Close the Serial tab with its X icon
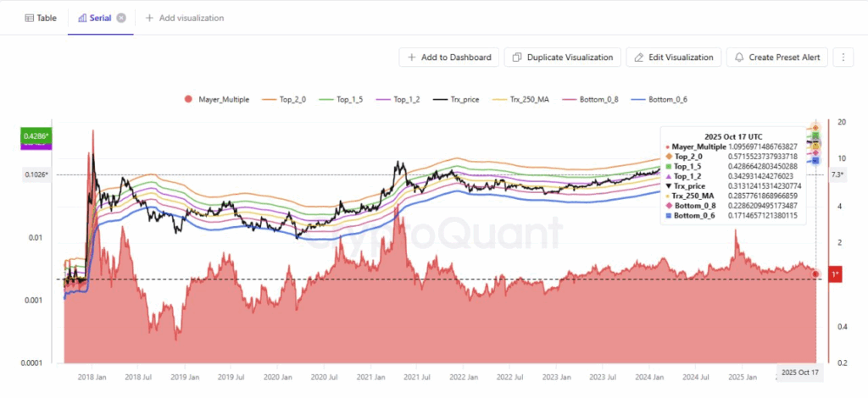Image resolution: width=868 pixels, height=398 pixels. point(121,18)
